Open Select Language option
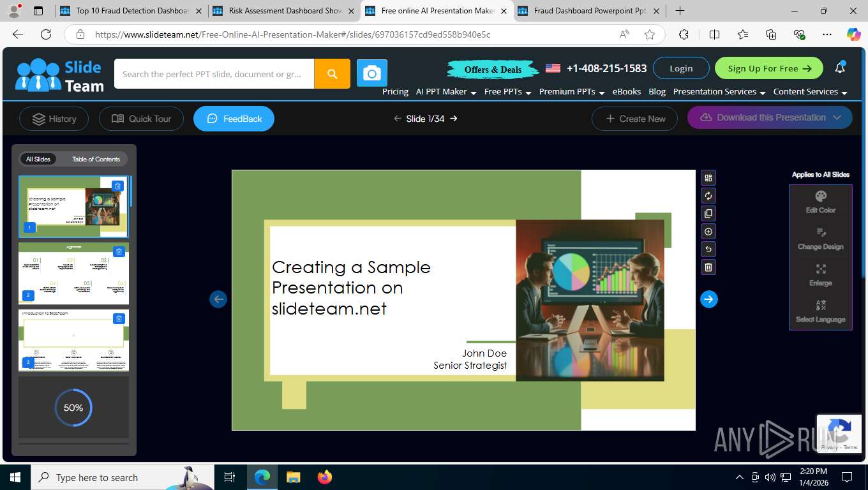This screenshot has height=490, width=868. (821, 311)
